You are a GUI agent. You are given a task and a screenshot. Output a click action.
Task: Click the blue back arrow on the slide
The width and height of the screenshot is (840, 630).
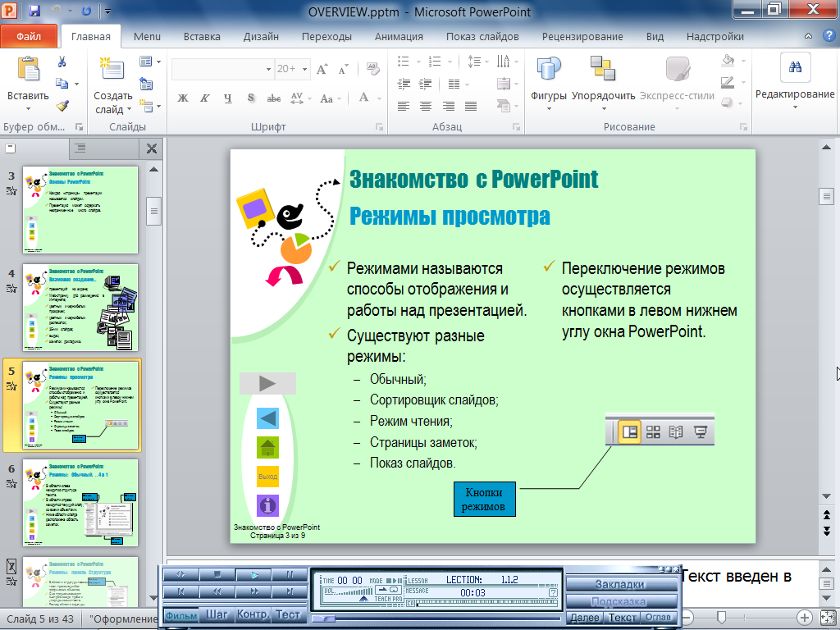(x=267, y=418)
